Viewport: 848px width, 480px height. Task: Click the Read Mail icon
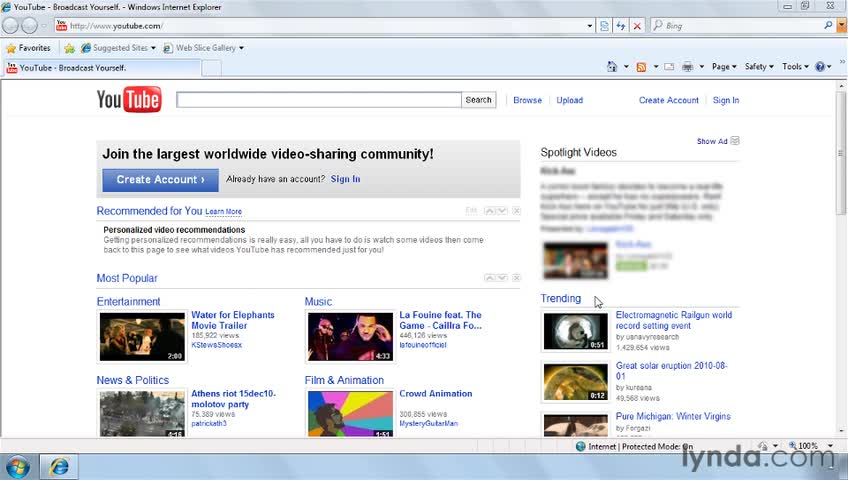pyautogui.click(x=669, y=67)
